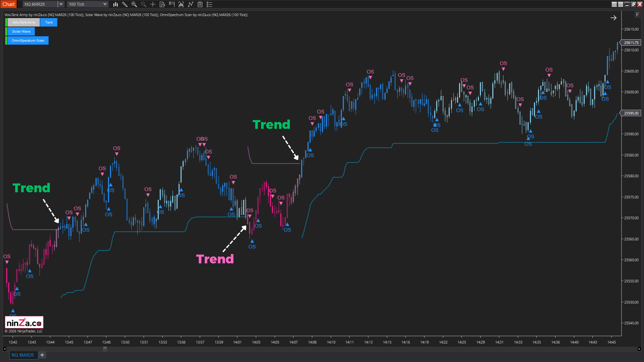Image resolution: width=644 pixels, height=362 pixels.
Task: Click the right arrow to scroll to latest bar
Action: [613, 18]
